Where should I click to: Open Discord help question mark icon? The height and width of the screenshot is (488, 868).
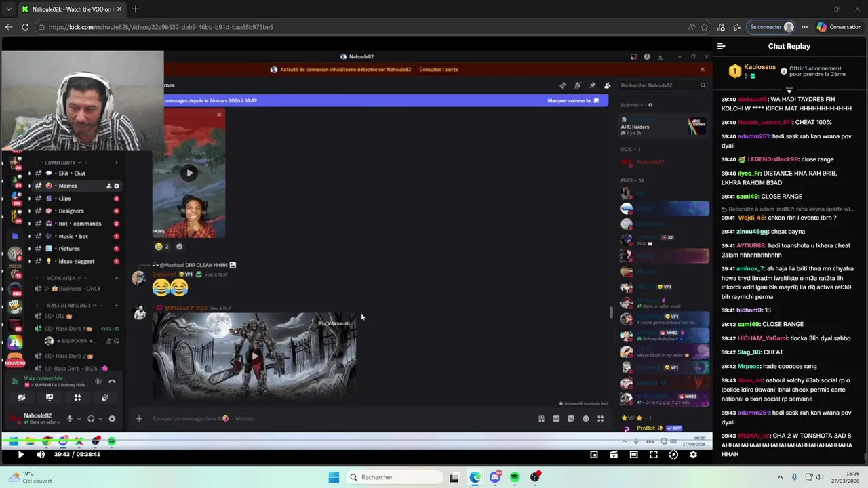646,57
